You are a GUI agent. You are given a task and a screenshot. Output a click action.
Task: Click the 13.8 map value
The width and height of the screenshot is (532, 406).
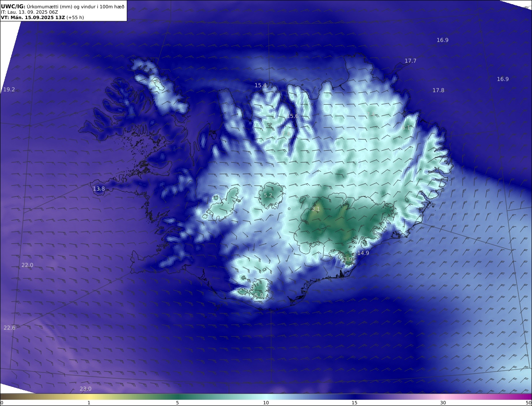tap(99, 188)
